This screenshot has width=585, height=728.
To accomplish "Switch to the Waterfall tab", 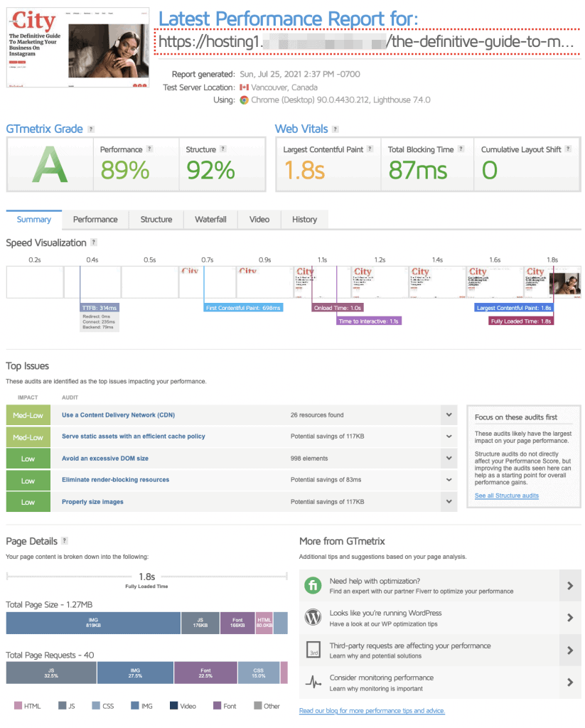I will [x=210, y=220].
